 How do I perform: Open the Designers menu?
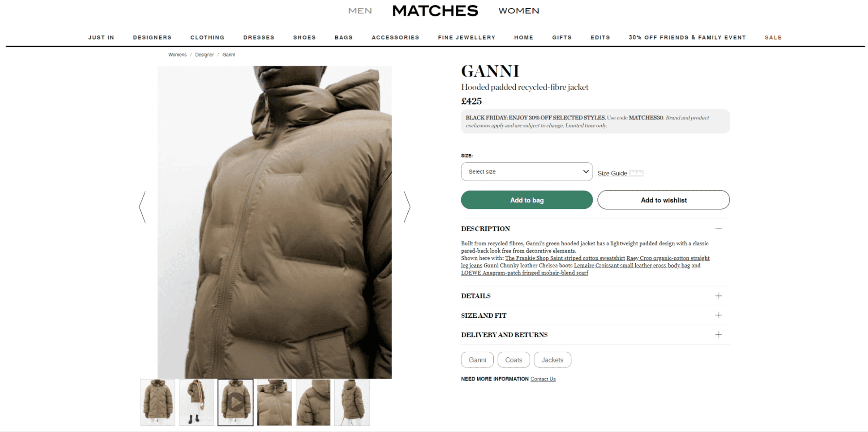pyautogui.click(x=152, y=37)
